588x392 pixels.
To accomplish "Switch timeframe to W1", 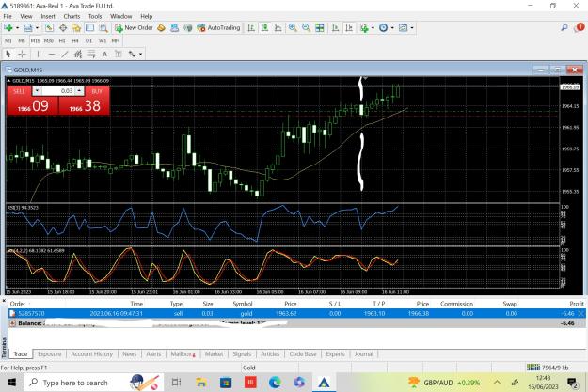I will pyautogui.click(x=103, y=40).
